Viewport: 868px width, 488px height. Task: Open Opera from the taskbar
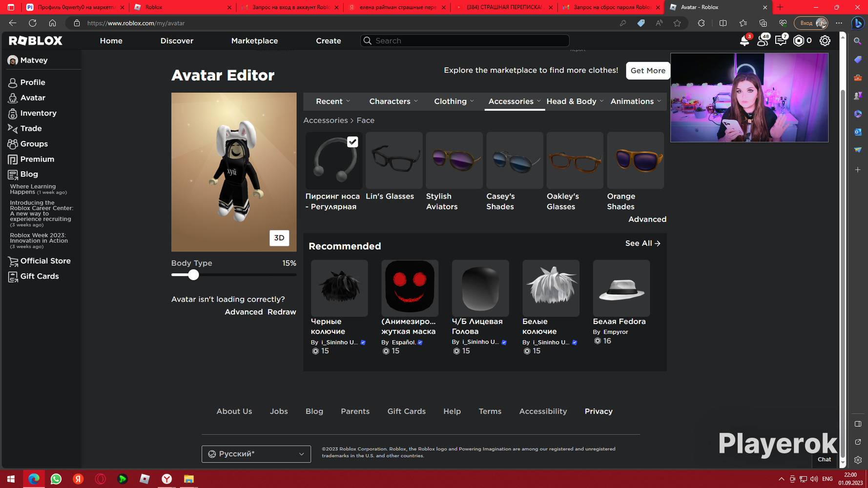click(101, 479)
